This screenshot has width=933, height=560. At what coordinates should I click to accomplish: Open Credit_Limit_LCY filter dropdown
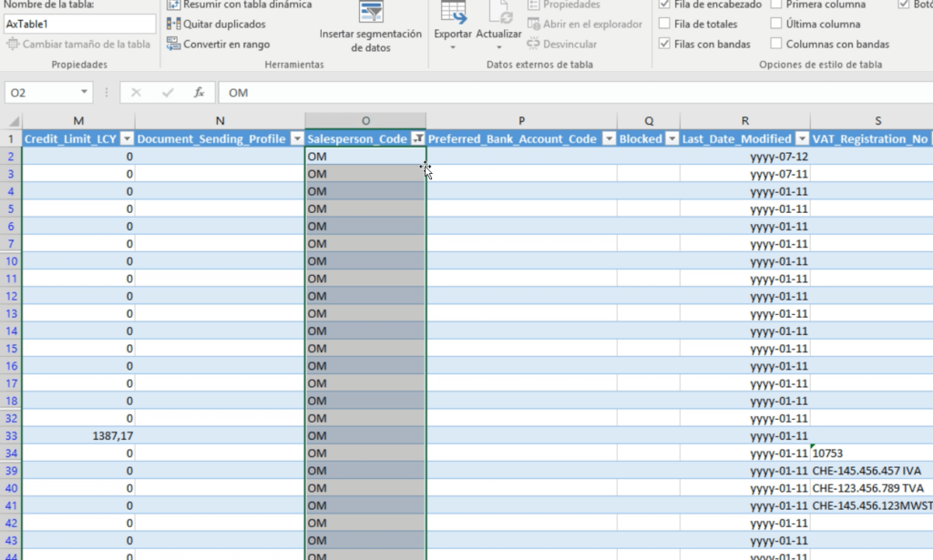click(x=127, y=139)
